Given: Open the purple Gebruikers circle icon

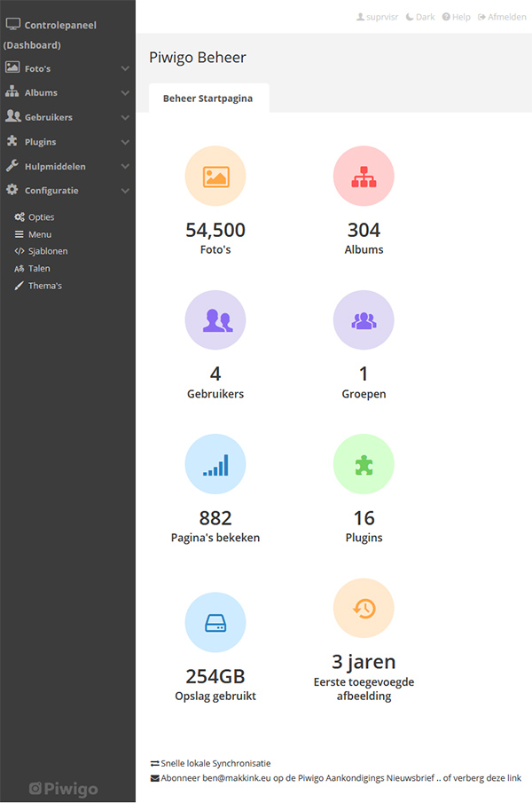Looking at the screenshot, I should tap(215, 320).
